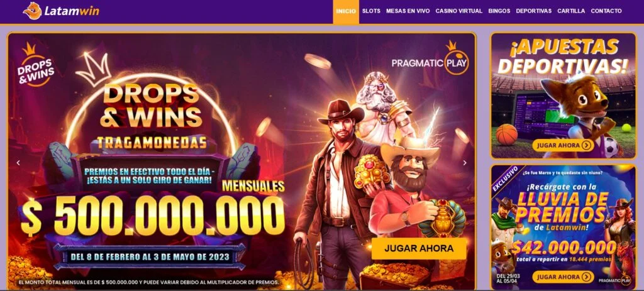Click the Latamwin brand name text

click(x=72, y=11)
